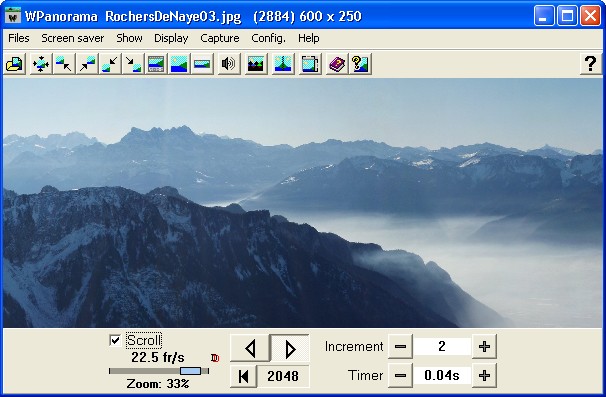
Task: Open the Config. menu
Action: (269, 38)
